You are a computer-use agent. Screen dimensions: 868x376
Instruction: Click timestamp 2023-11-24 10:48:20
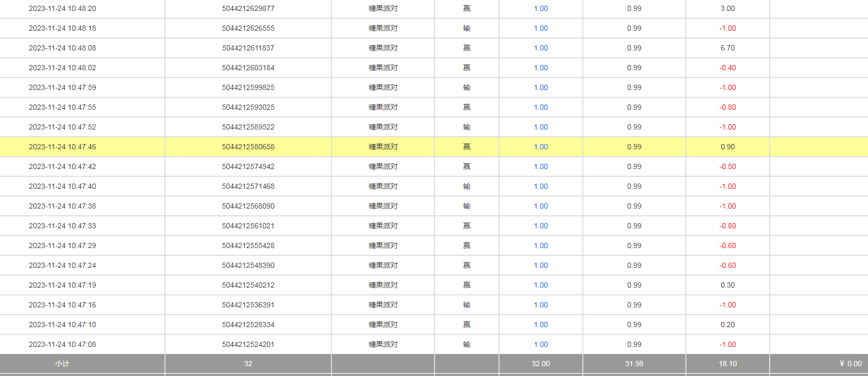(62, 8)
